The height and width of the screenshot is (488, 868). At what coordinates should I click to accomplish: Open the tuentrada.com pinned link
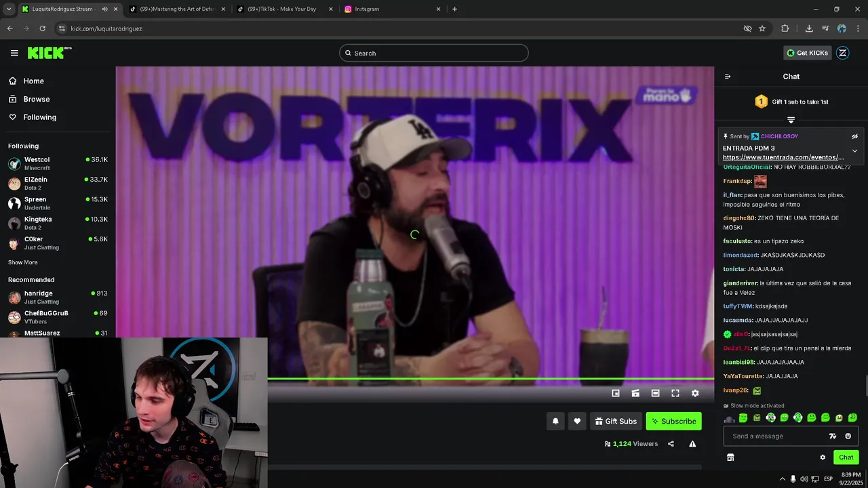click(783, 157)
